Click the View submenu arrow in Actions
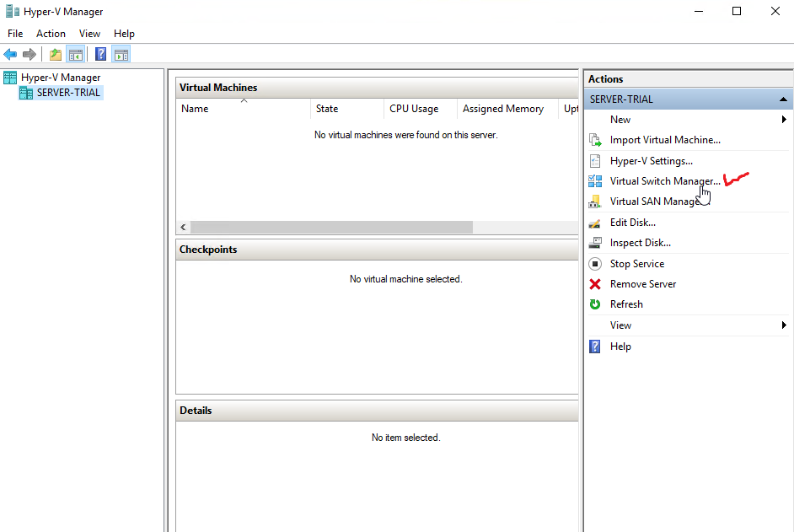The height and width of the screenshot is (532, 794). [x=784, y=325]
